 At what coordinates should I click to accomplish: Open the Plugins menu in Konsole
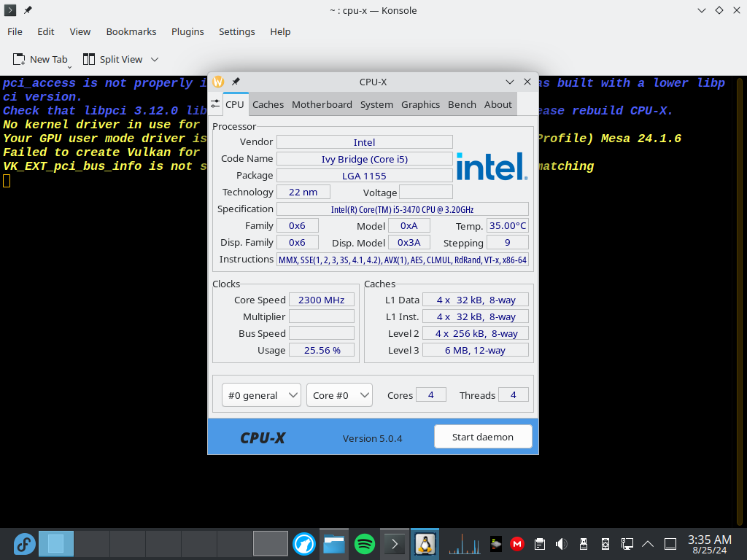pyautogui.click(x=187, y=31)
